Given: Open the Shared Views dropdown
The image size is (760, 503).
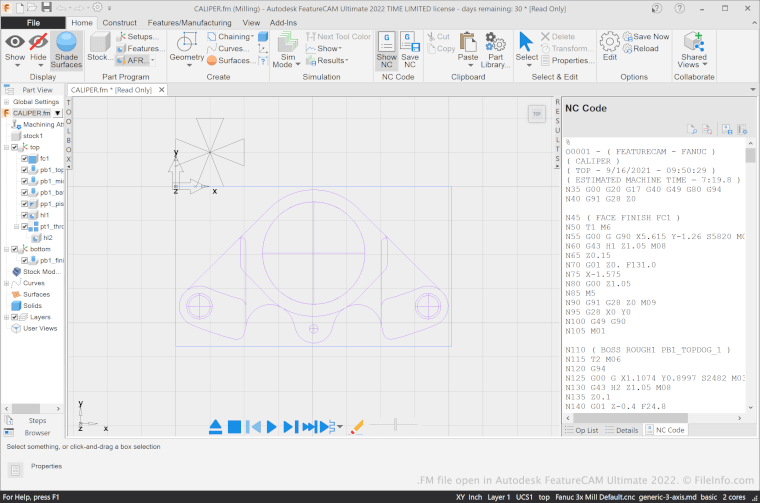Looking at the screenshot, I should click(693, 60).
